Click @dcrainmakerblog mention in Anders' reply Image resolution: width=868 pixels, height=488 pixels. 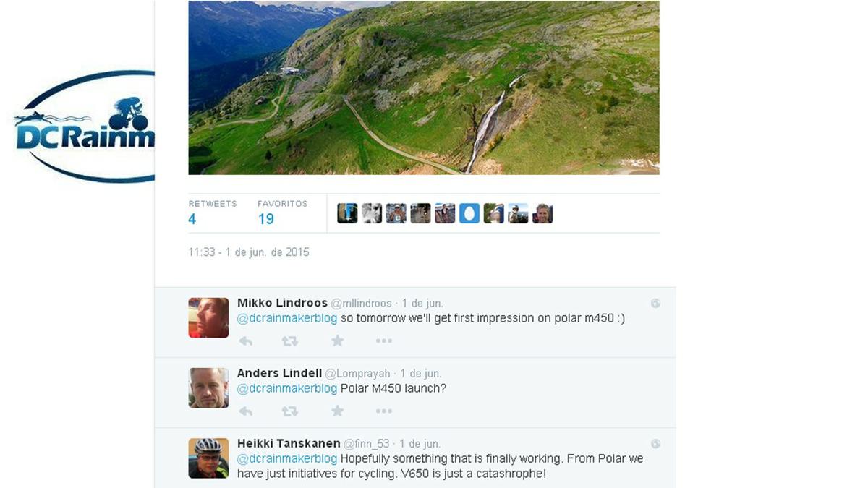(x=287, y=388)
